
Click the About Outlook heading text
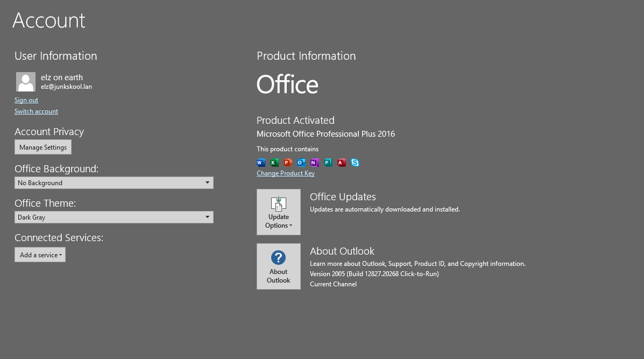pyautogui.click(x=342, y=251)
